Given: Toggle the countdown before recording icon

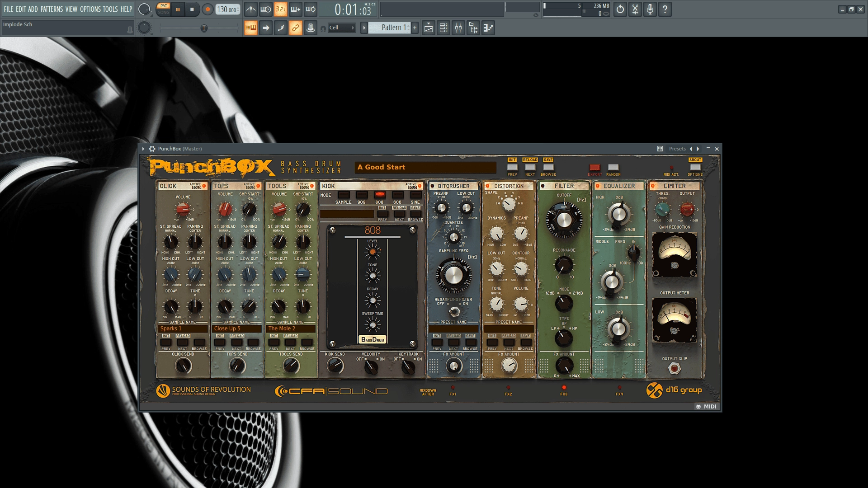Looking at the screenshot, I should [281, 9].
